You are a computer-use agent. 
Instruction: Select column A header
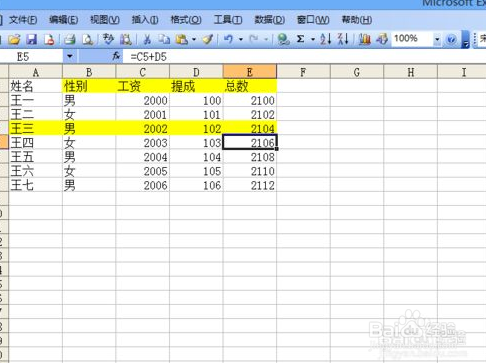[x=35, y=72]
